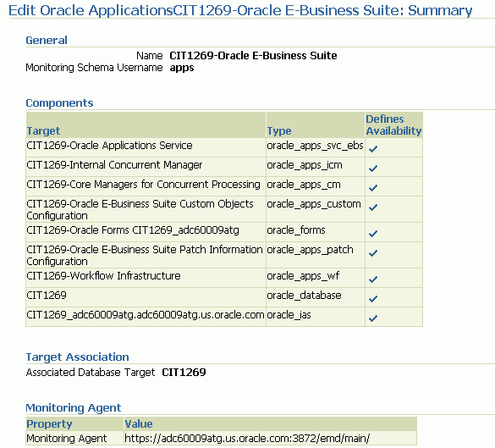Select CIT1269-Oracle Forms CIT1269_adc60009atg cell
Viewport: 495px width, 448px height.
[146, 232]
